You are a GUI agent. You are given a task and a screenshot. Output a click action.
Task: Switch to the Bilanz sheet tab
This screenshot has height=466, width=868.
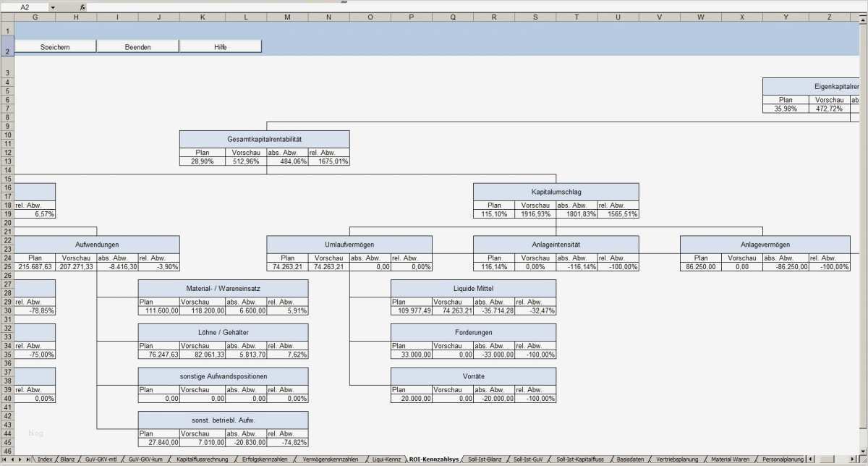pos(66,458)
